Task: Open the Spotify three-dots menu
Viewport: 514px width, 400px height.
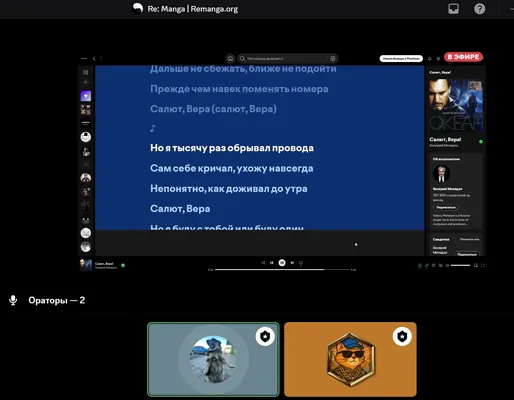Action: click(x=84, y=59)
